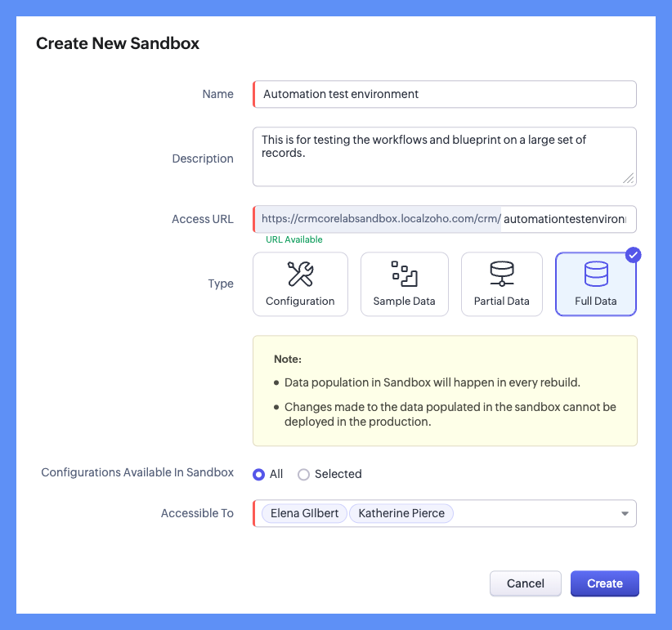672x630 pixels.
Task: Cancel the sandbox creation
Action: point(525,583)
